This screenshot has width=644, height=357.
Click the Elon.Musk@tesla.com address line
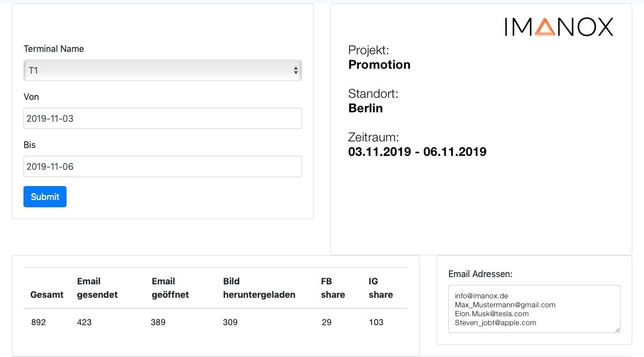[x=492, y=314]
